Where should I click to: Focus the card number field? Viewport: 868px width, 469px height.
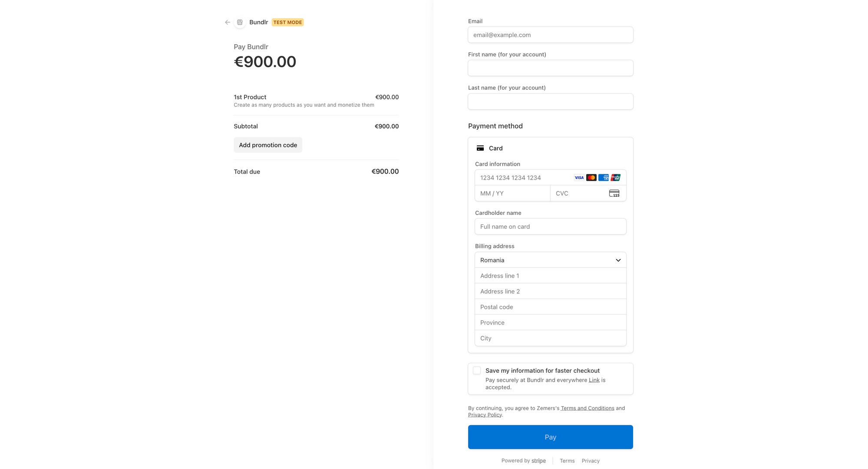523,178
